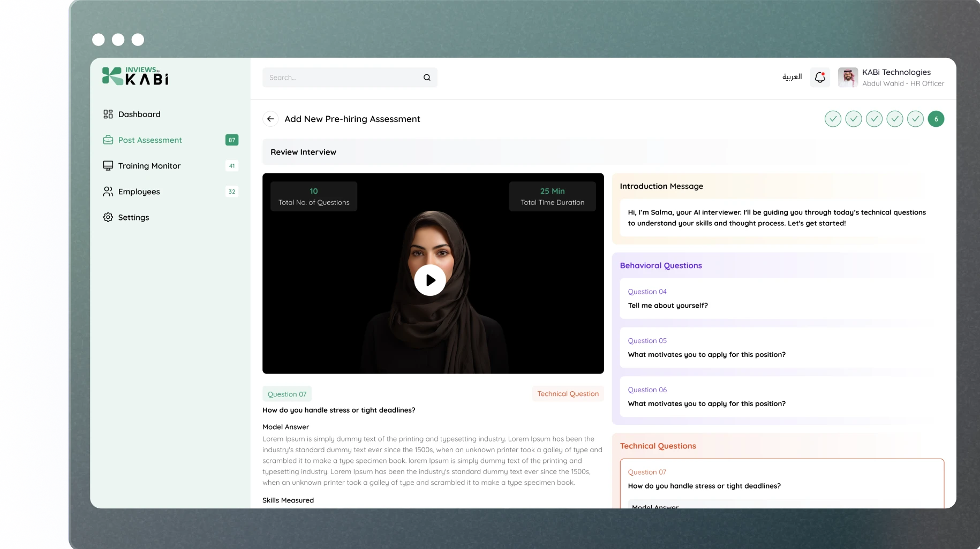980x549 pixels.
Task: Click the third window control dot
Action: click(x=138, y=40)
